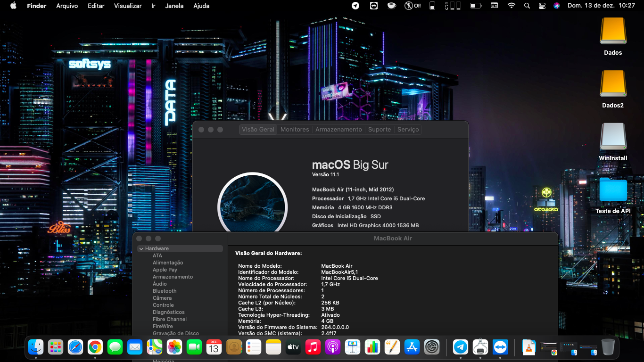Screen dimensions: 644x362
Task: Open the Trash in the dock
Action: [x=608, y=347]
